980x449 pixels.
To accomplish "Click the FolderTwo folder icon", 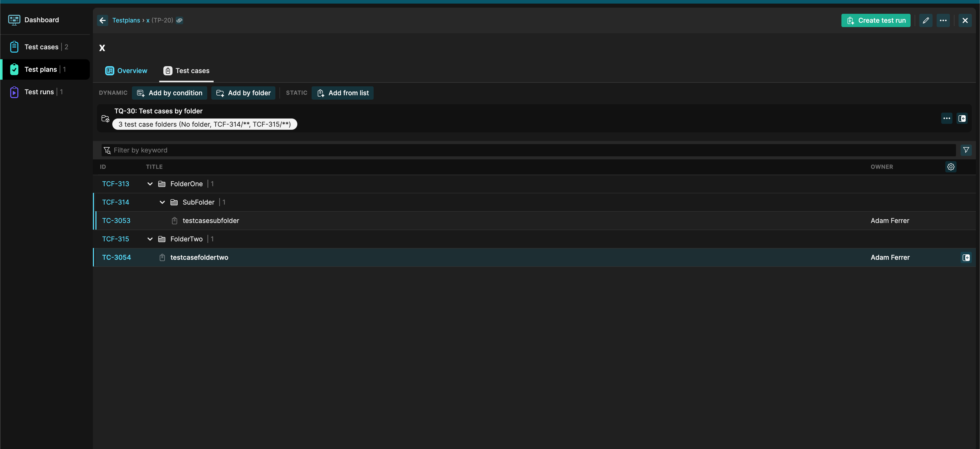I will pos(162,239).
